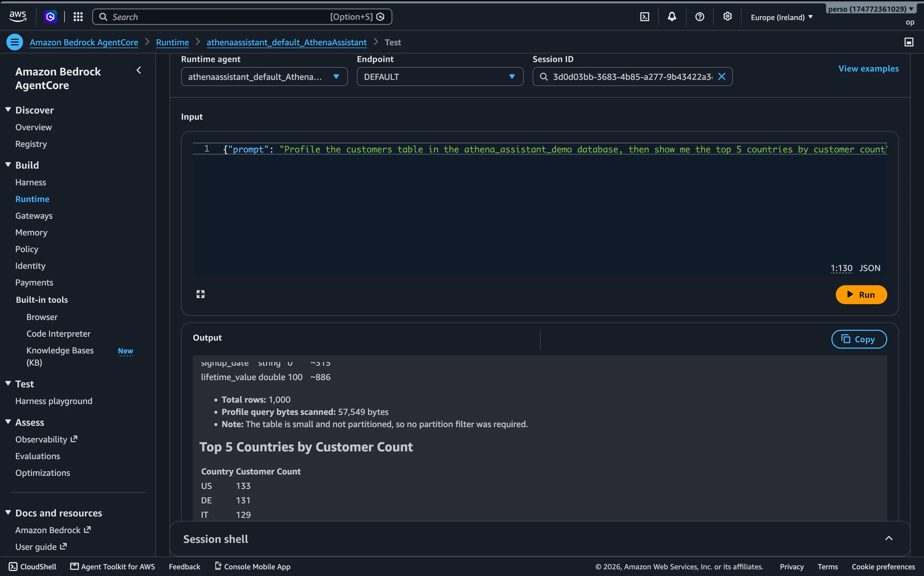The width and height of the screenshot is (924, 576).
Task: Click the New badge beside Knowledge Bases
Action: 125,351
